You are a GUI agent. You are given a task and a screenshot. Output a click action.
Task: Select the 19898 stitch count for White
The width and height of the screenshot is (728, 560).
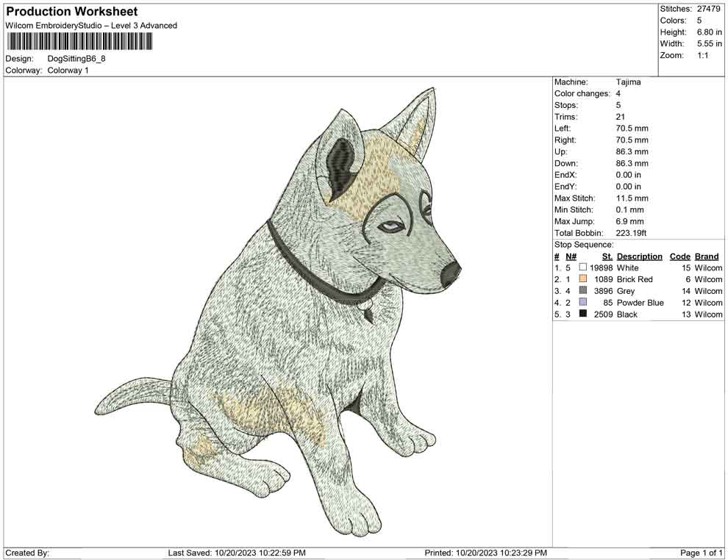[x=602, y=268]
